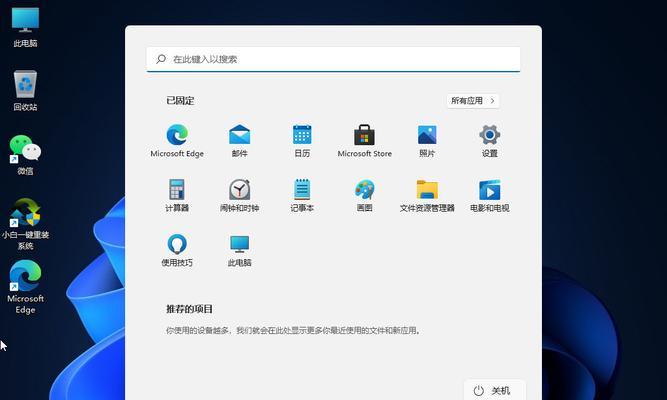This screenshot has height=400, width=667.
Task: Open 闹钟和时钟 clock app
Action: coord(239,195)
